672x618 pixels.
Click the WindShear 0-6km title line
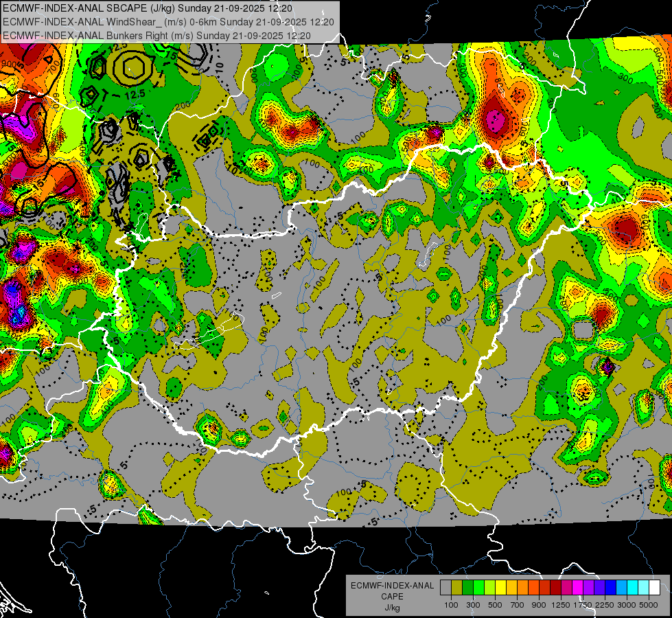pyautogui.click(x=168, y=21)
